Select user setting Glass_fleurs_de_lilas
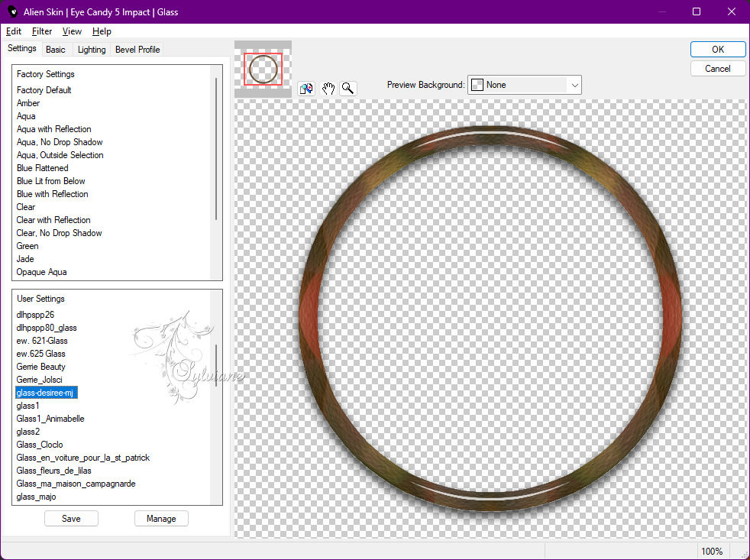The height and width of the screenshot is (560, 750). click(53, 471)
